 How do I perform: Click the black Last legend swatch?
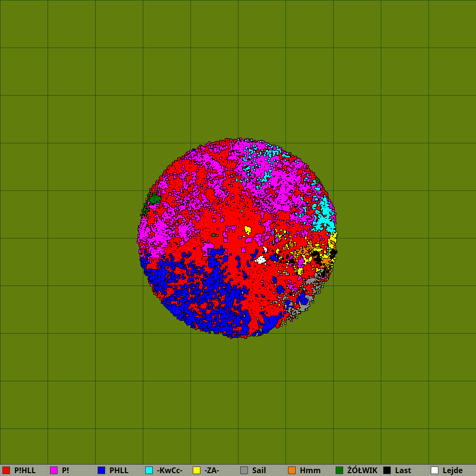pos(387,470)
